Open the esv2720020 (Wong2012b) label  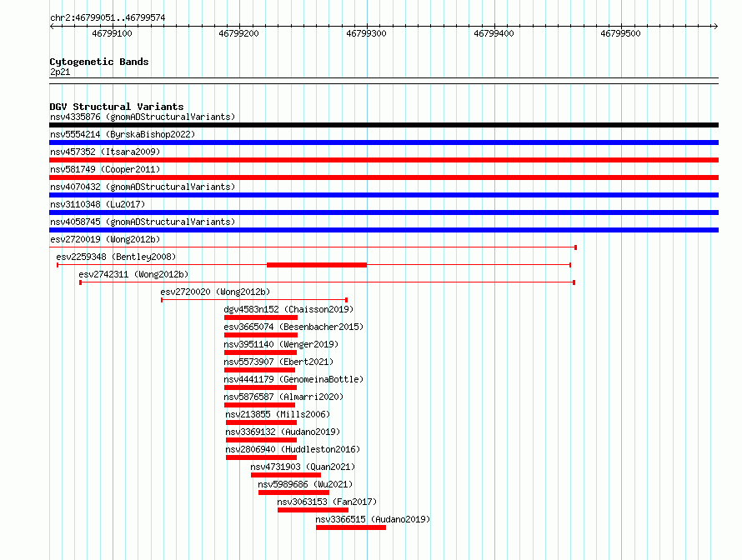[215, 292]
